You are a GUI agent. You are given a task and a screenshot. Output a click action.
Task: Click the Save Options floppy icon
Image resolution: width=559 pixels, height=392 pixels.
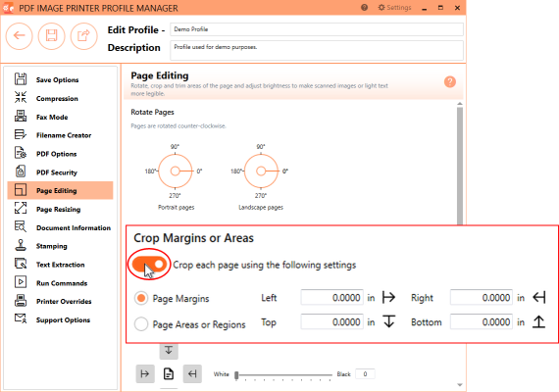pos(21,78)
